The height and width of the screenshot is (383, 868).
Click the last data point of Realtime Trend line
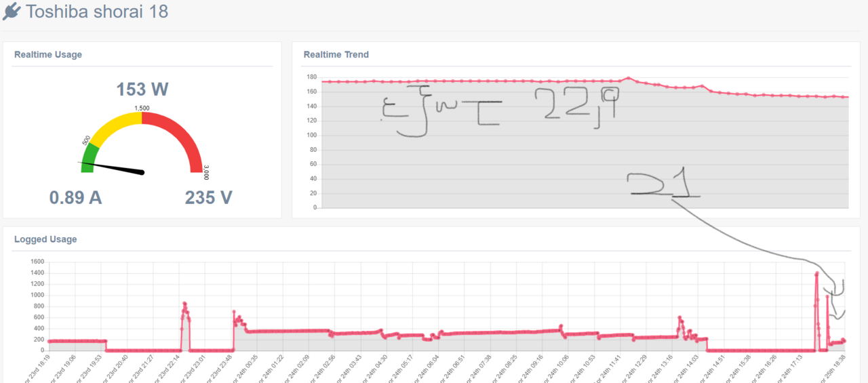coord(848,97)
